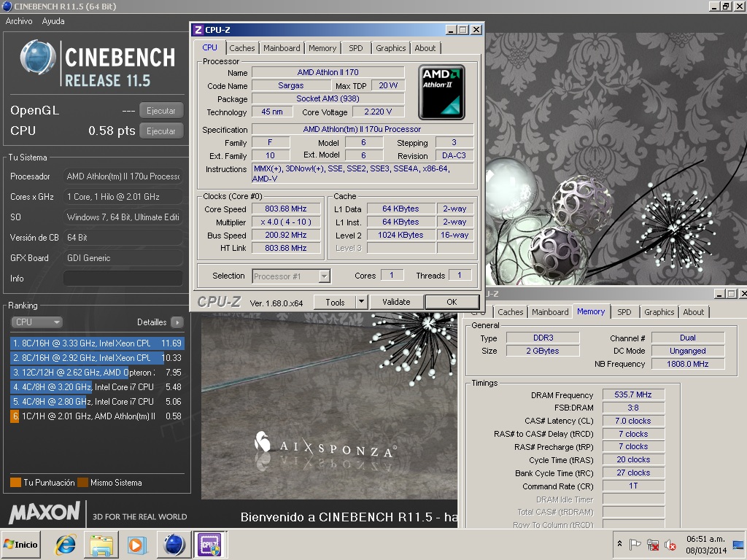Image resolution: width=747 pixels, height=560 pixels.
Task: Click show desktop icon by the clock
Action: click(x=738, y=544)
